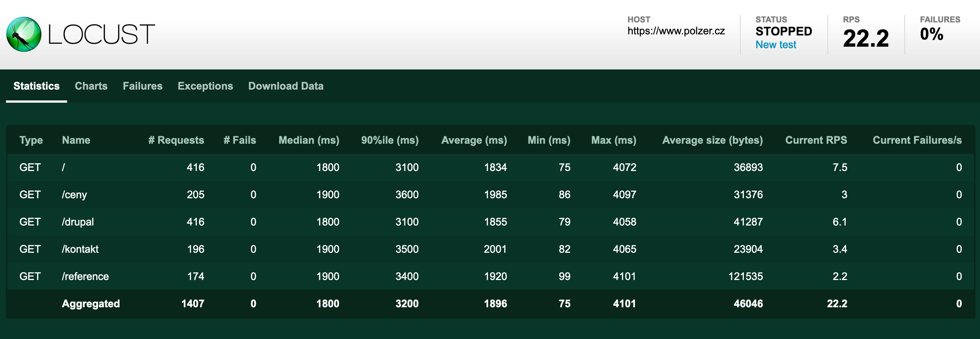Click 90%ile value 3600 for /ceny

407,195
